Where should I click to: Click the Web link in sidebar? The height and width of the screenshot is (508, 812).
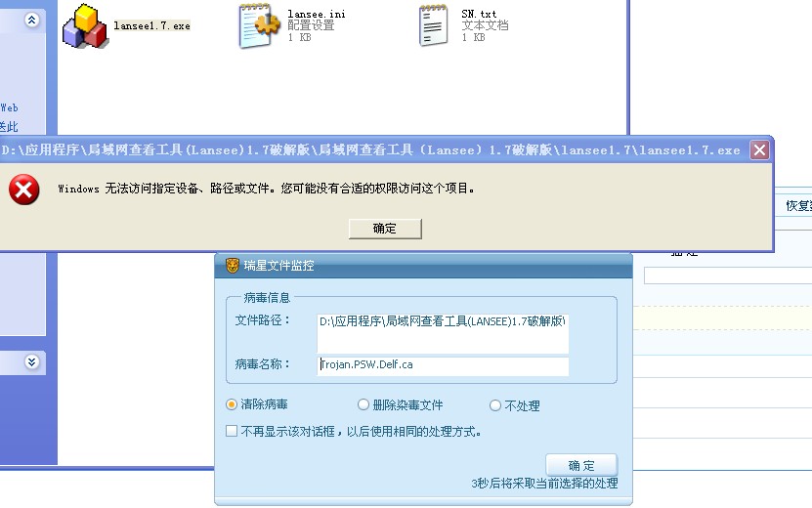[9, 107]
